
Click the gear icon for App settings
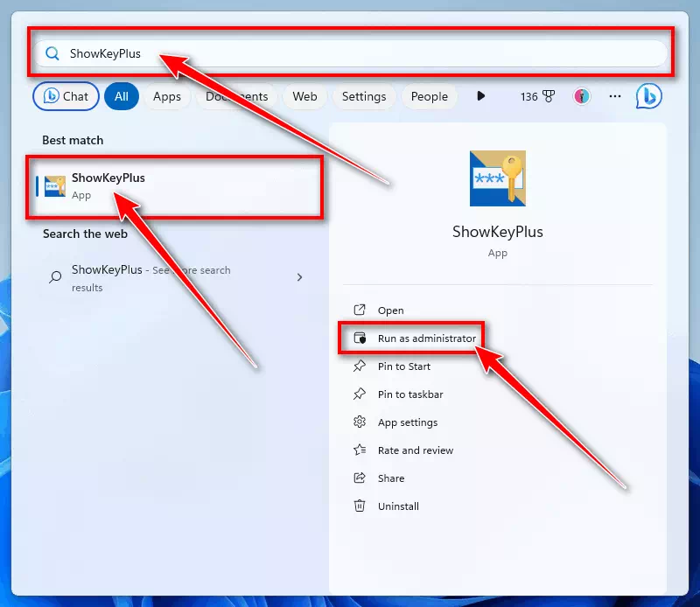pyautogui.click(x=360, y=422)
